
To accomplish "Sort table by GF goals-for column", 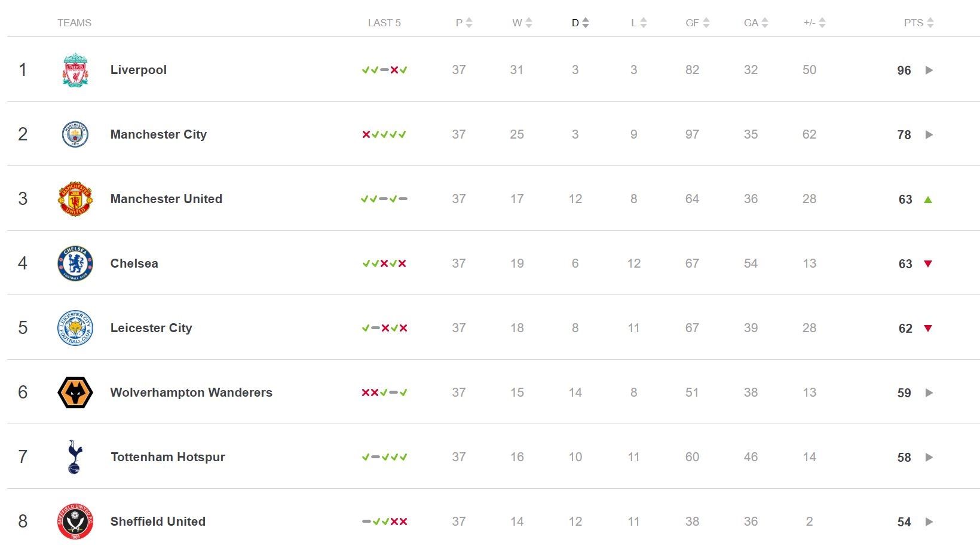I will (697, 23).
